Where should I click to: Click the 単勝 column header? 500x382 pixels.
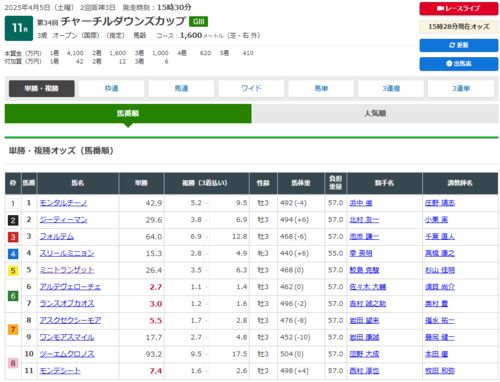(141, 183)
